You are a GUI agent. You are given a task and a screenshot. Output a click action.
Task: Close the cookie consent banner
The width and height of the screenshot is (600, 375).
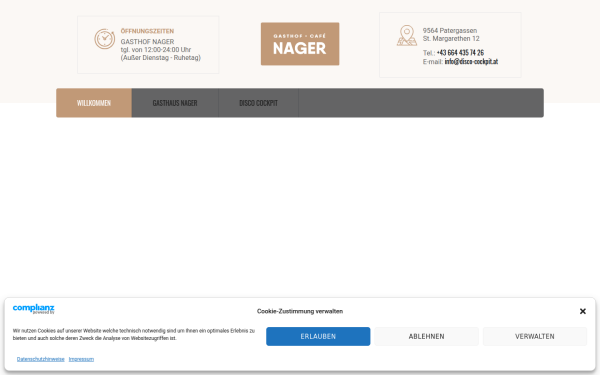(583, 311)
